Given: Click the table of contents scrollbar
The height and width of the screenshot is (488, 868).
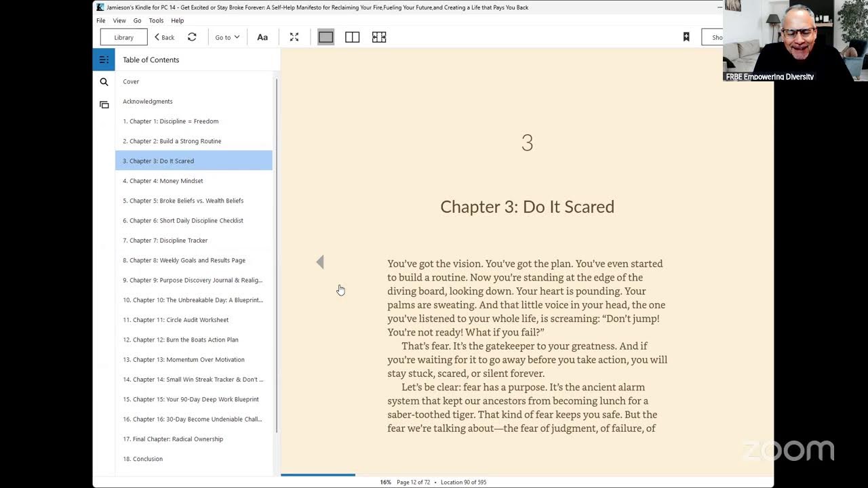Looking at the screenshot, I should pos(276,256).
